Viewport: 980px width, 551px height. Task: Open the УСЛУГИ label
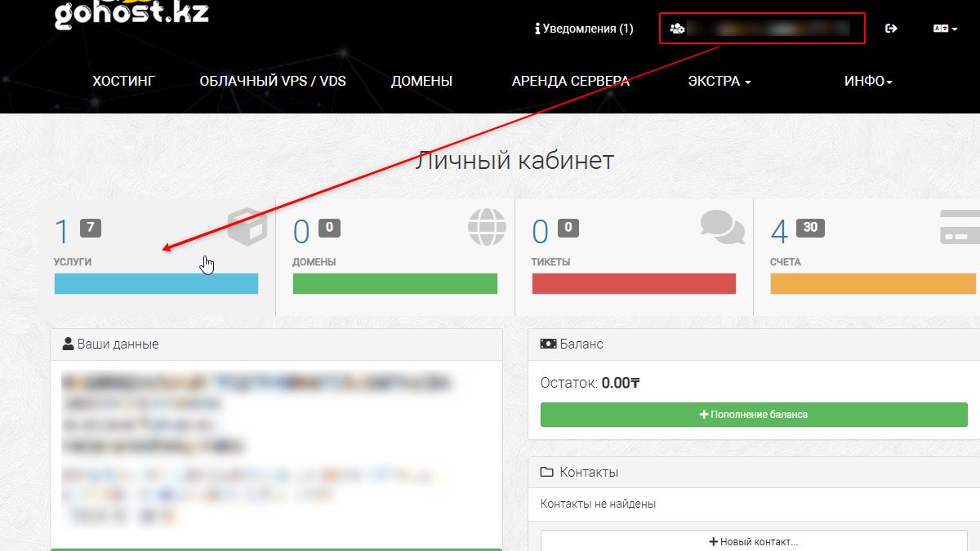[73, 262]
